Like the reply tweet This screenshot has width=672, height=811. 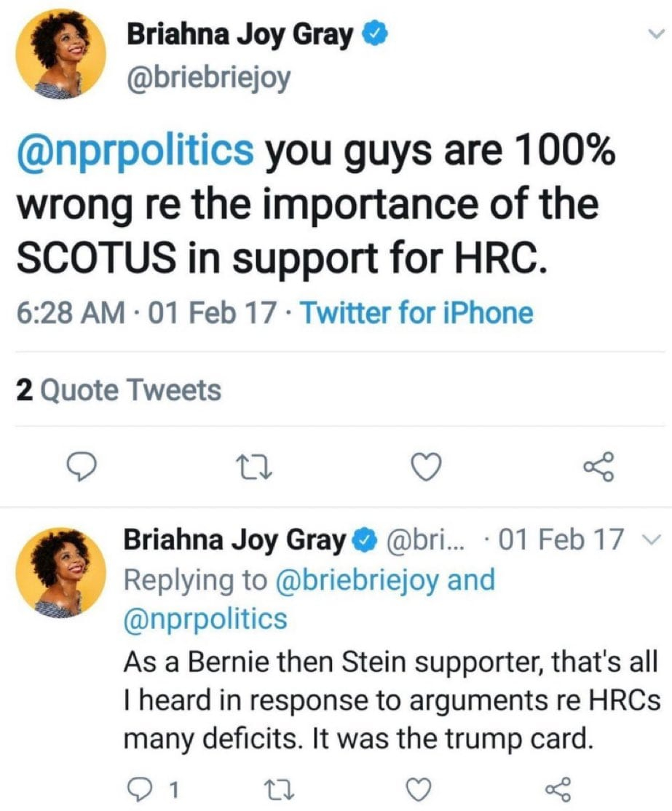[x=419, y=788]
